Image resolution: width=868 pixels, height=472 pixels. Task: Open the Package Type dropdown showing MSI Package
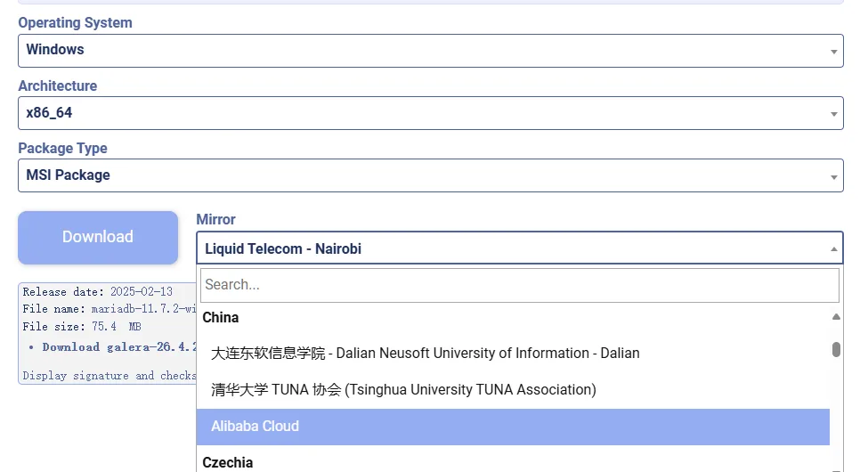[431, 175]
